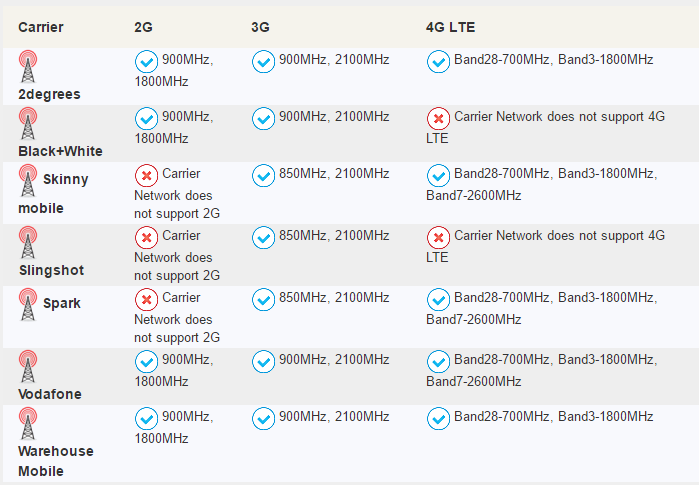
Task: Click the 2degrees carrier tower icon
Action: coord(28,66)
